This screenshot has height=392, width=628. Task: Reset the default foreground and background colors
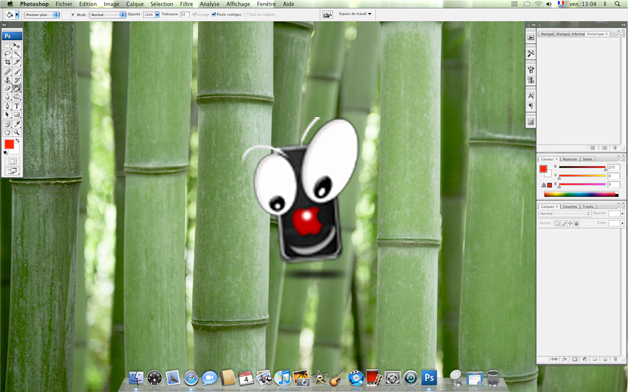6,153
